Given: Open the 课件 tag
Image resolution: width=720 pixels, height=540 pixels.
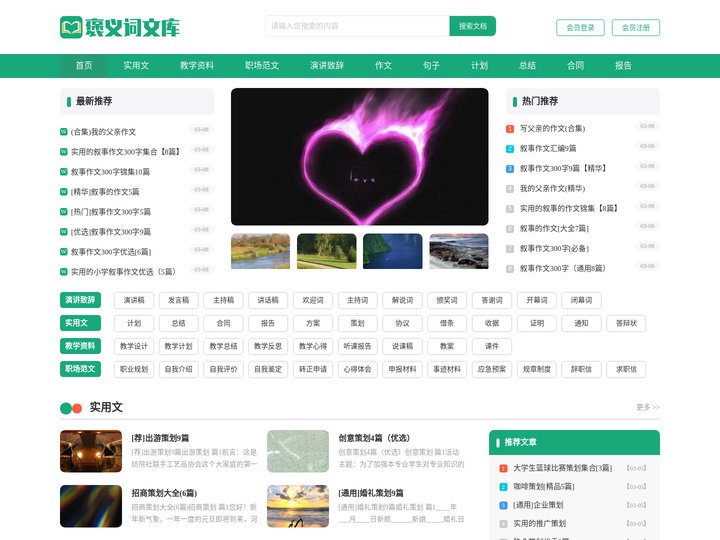Looking at the screenshot, I should coord(492,346).
